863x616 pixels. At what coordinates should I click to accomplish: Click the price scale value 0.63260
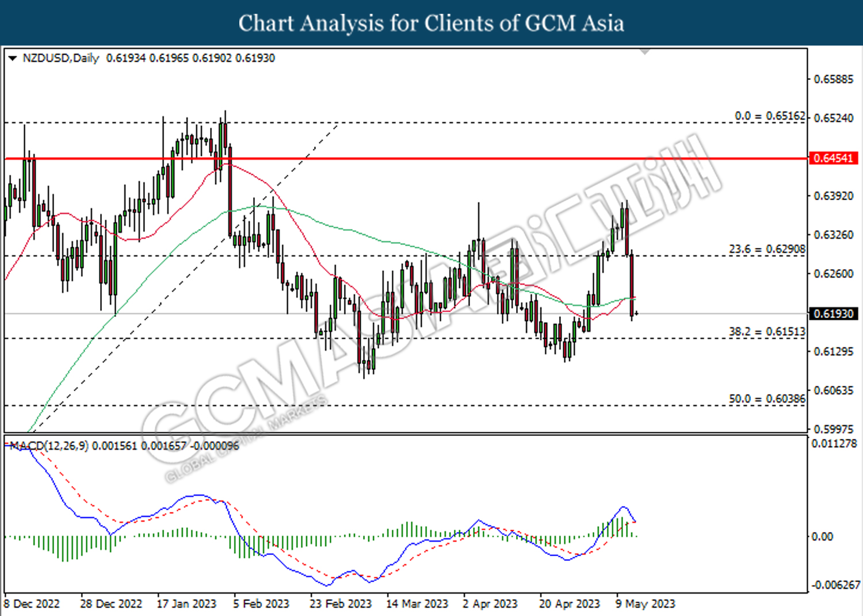coord(834,235)
